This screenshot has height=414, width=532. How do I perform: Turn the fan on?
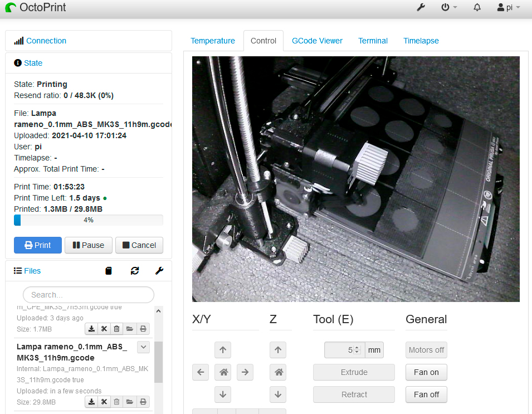pos(426,372)
